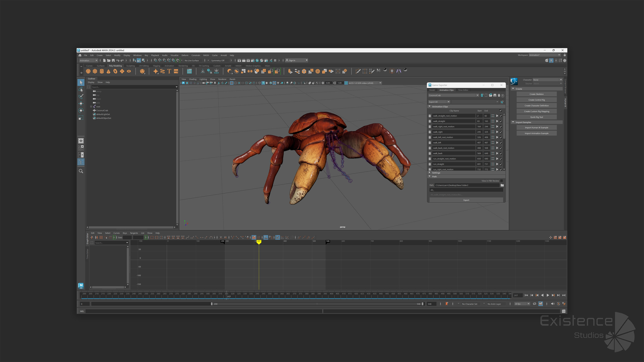Screen dimensions: 644x362
Task: Click the Paint selection tool in toolbox
Action: (81, 96)
